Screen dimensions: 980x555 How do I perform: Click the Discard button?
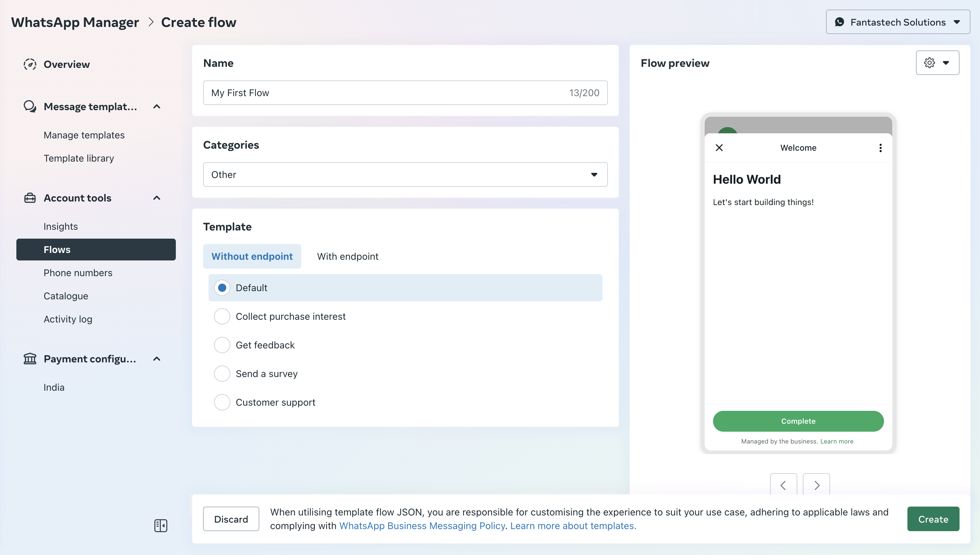(231, 519)
